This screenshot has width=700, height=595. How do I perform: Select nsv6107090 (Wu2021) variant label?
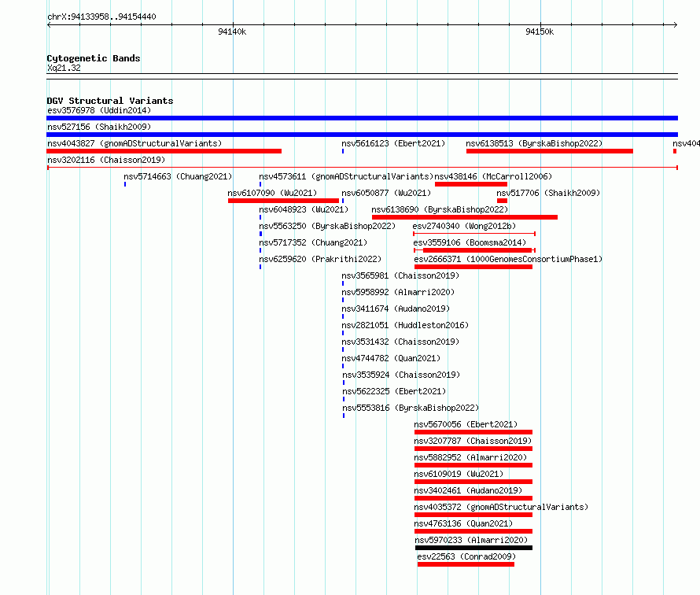pyautogui.click(x=272, y=193)
